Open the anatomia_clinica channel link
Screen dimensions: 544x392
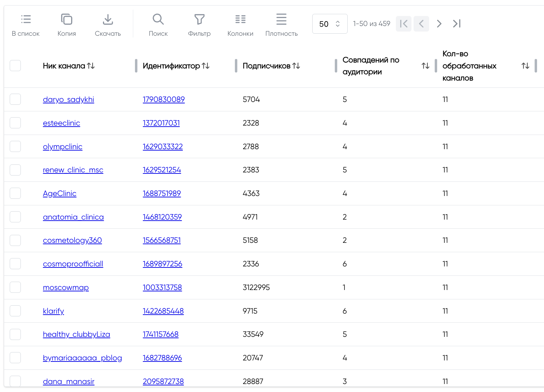coord(73,217)
